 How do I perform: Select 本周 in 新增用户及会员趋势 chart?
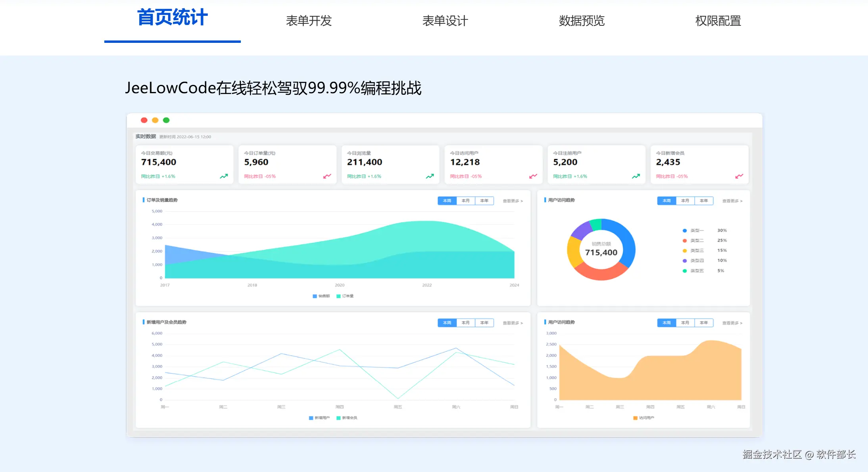click(x=447, y=323)
